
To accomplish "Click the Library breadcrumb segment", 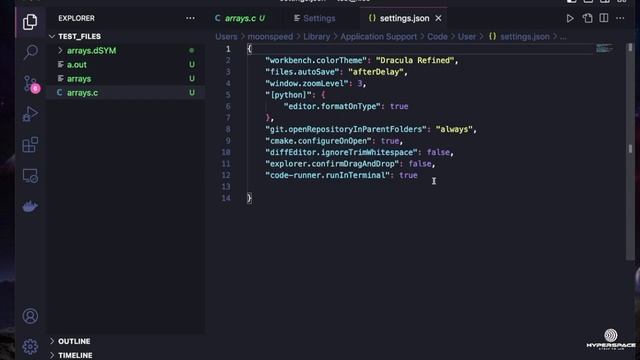I will click(x=316, y=36).
